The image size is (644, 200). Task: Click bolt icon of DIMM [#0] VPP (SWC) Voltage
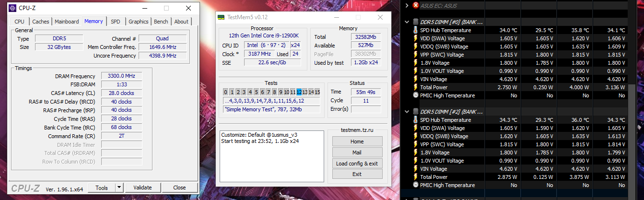(415, 55)
